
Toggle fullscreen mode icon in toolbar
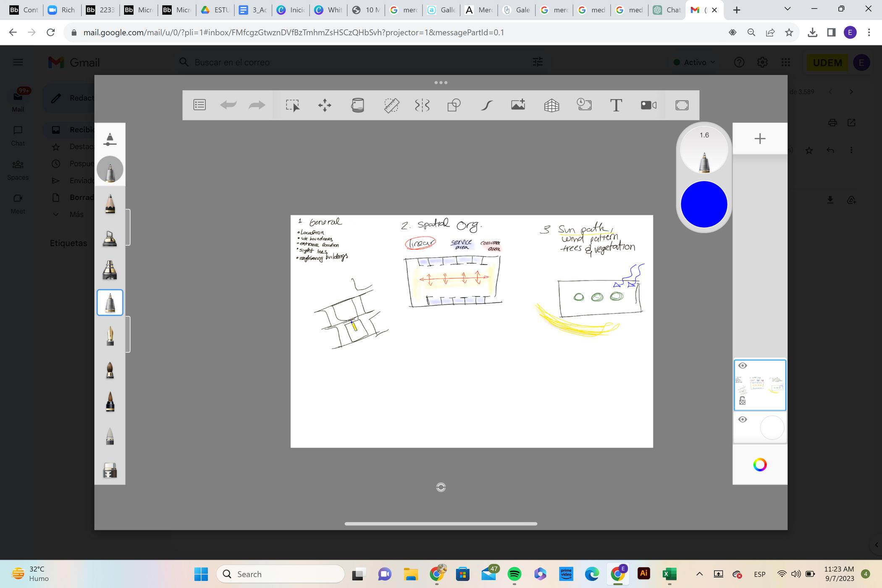tap(682, 105)
